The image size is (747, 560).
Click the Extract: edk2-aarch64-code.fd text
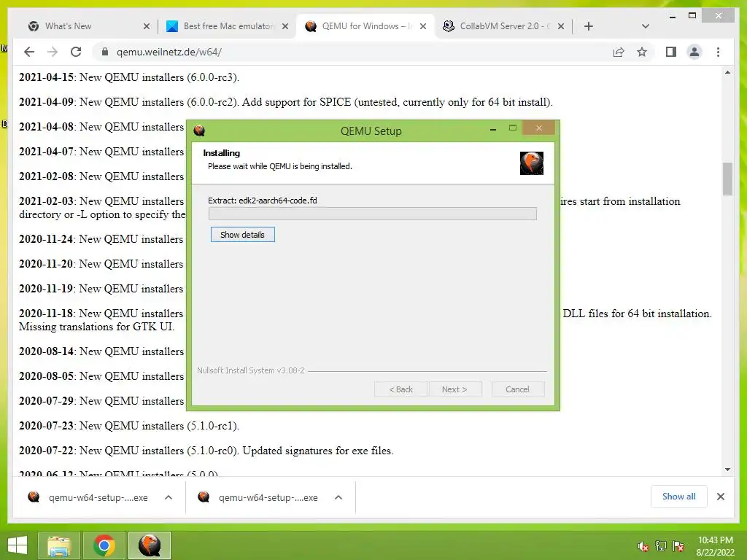[263, 201]
